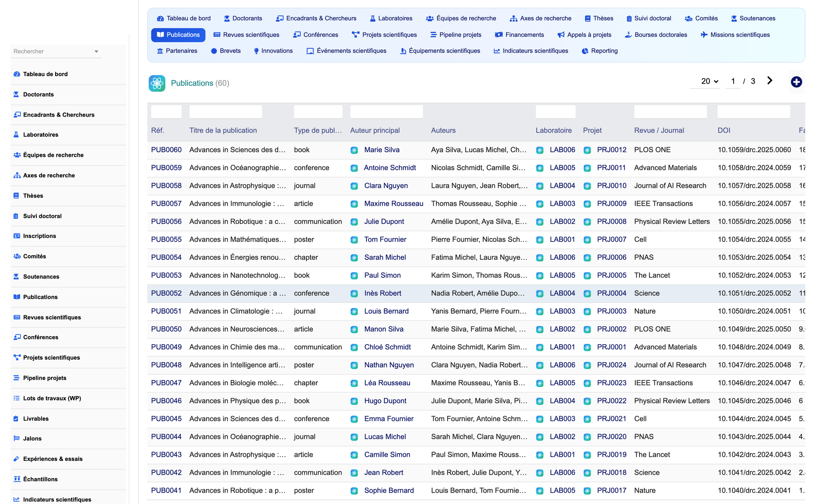Switch to Financements top tab
This screenshot has height=504, width=814.
[x=520, y=35]
